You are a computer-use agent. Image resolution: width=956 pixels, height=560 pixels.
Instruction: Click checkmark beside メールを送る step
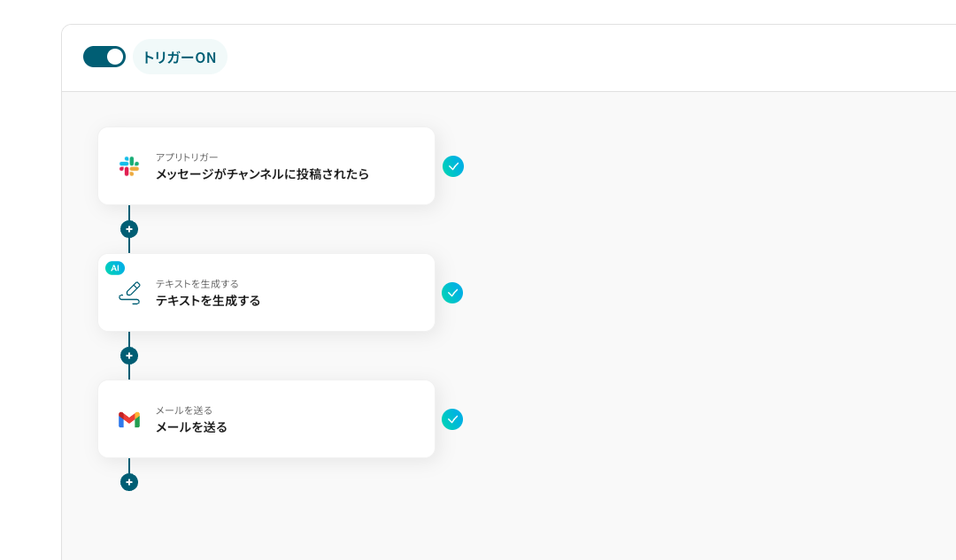click(452, 419)
